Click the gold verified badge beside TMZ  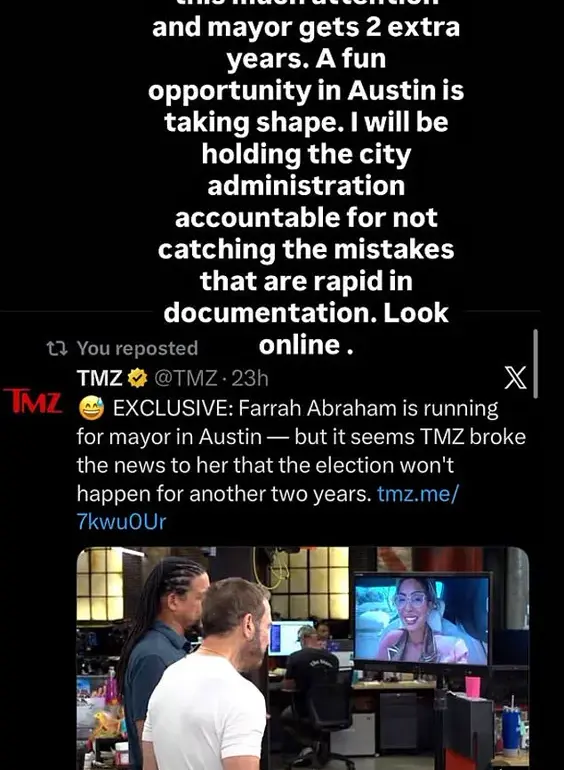(138, 378)
